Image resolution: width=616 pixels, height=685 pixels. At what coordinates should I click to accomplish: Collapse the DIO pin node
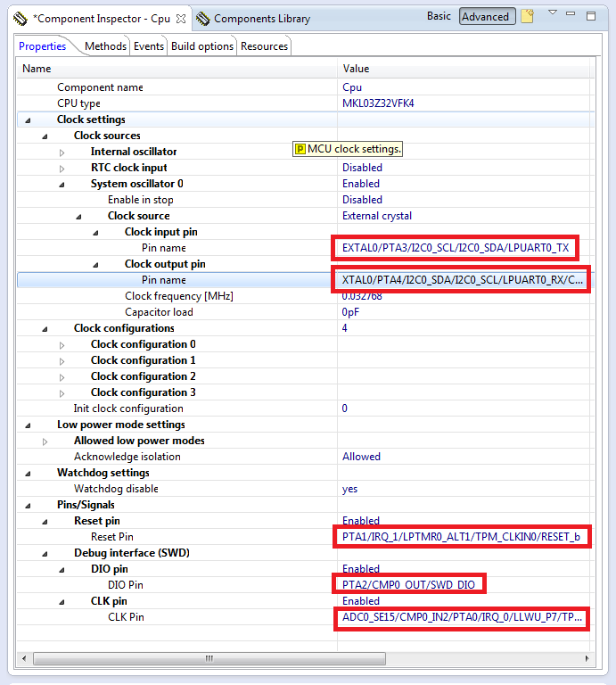pos(62,570)
